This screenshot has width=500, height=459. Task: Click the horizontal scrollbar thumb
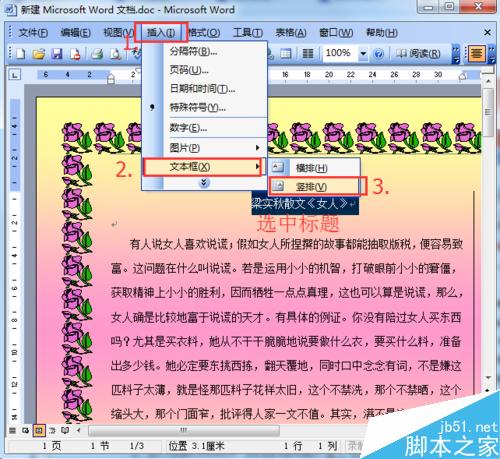coord(184,430)
